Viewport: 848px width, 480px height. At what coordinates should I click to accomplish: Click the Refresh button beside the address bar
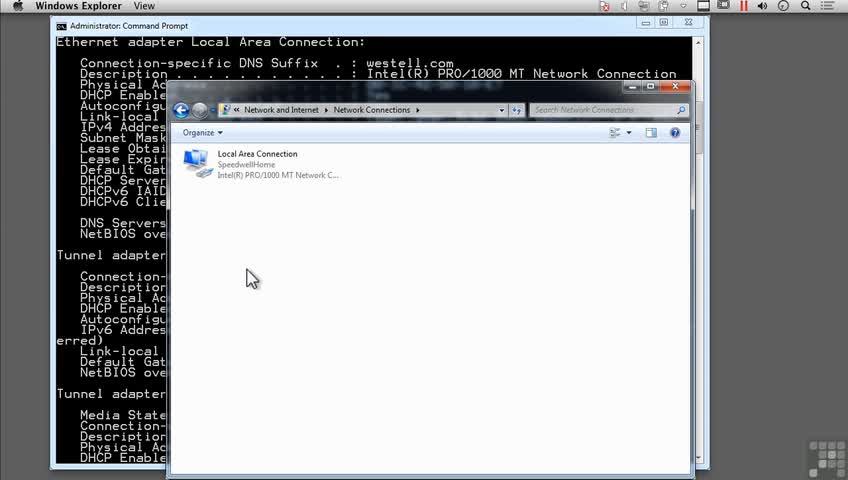coord(517,110)
